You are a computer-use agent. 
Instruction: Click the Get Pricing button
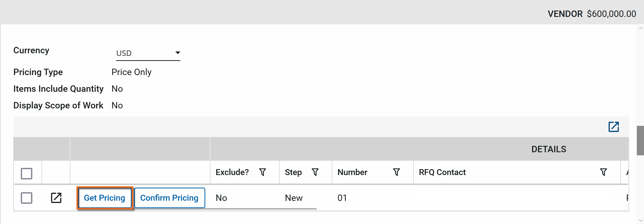point(104,198)
